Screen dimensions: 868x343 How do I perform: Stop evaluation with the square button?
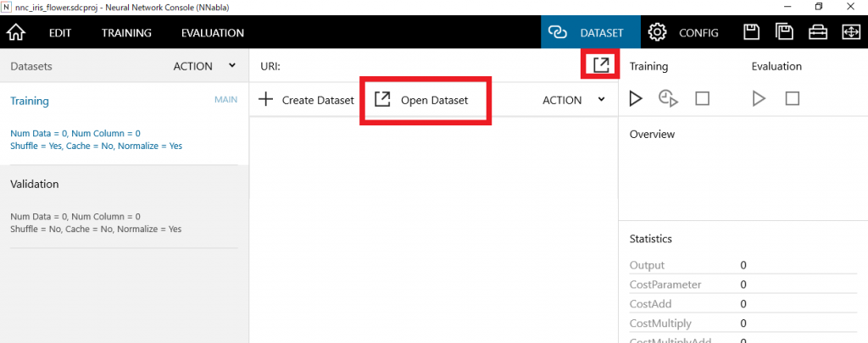pos(792,99)
